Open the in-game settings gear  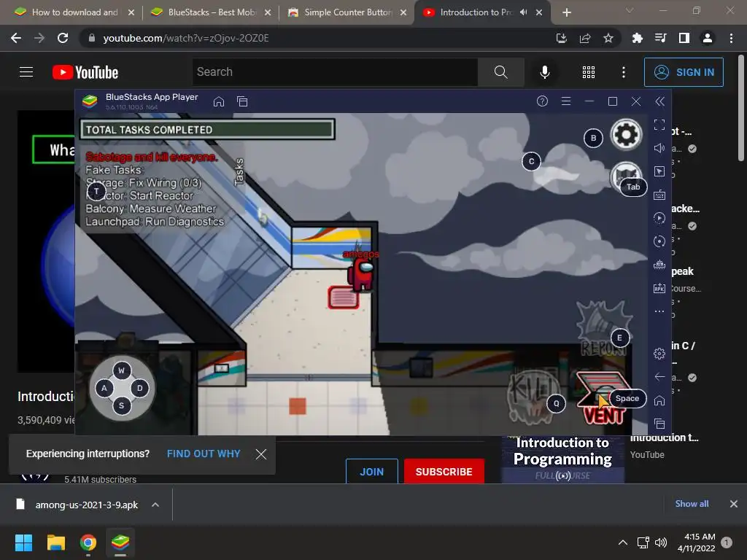pyautogui.click(x=626, y=135)
